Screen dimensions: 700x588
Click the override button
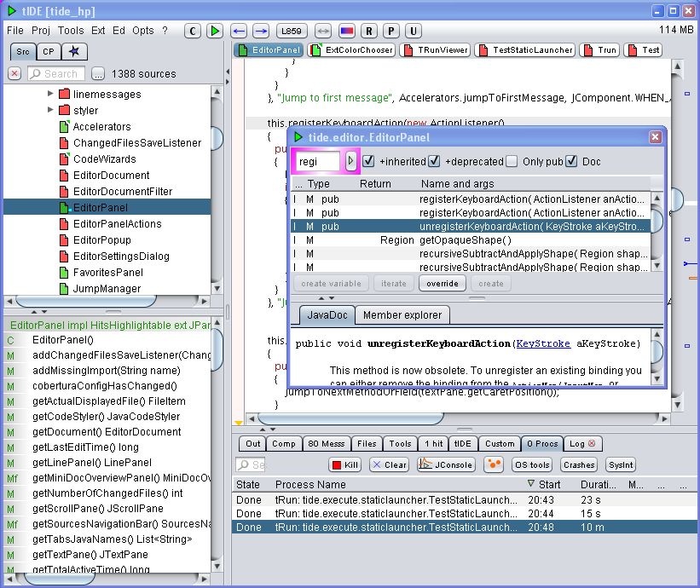[x=443, y=283]
